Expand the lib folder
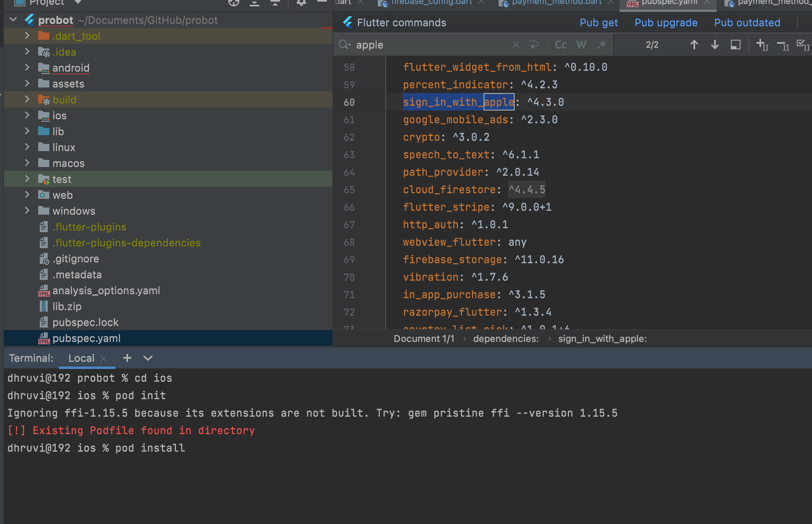 click(x=27, y=131)
